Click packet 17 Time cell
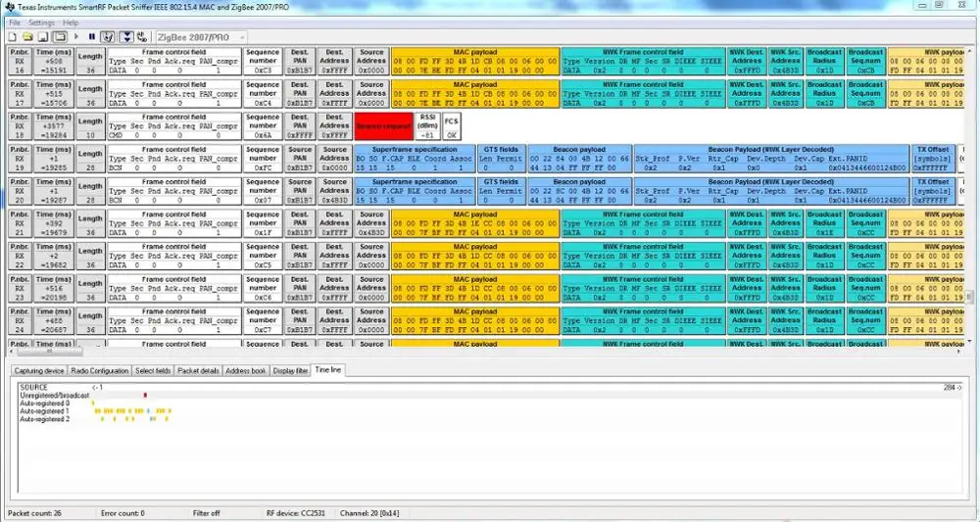Screen dimensions: 980x522 tap(53, 94)
